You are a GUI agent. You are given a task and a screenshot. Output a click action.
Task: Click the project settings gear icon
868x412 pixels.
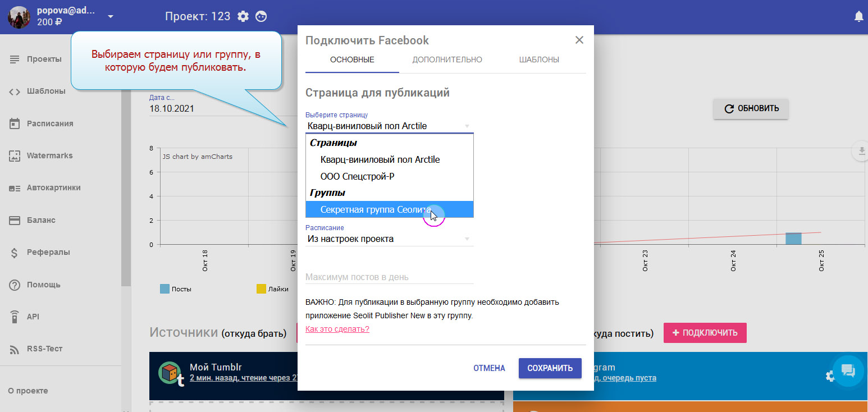pos(243,16)
